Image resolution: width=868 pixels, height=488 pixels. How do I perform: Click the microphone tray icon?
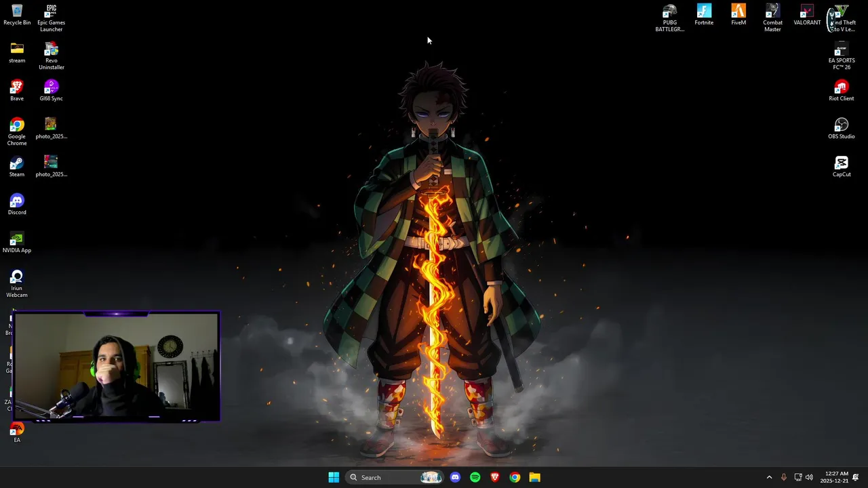(783, 477)
